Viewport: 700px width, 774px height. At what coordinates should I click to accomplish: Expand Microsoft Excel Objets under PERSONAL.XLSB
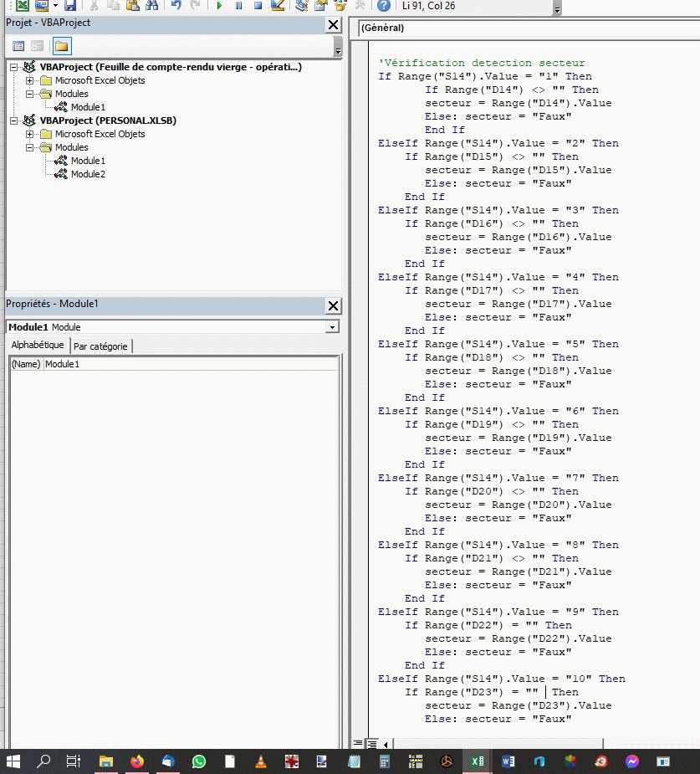[x=29, y=134]
